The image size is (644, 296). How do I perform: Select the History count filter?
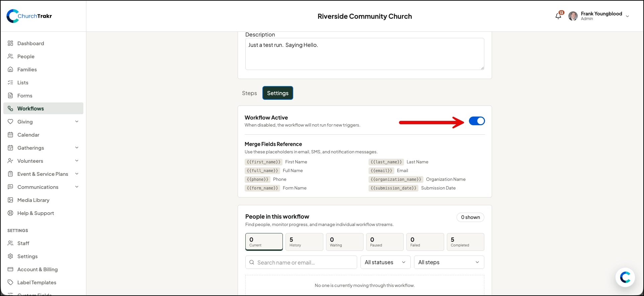click(x=304, y=242)
